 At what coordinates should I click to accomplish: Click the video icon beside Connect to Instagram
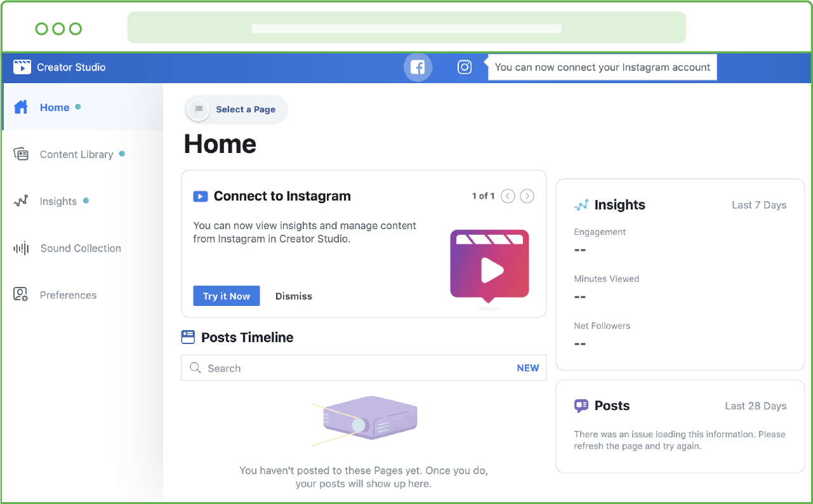pyautogui.click(x=201, y=197)
